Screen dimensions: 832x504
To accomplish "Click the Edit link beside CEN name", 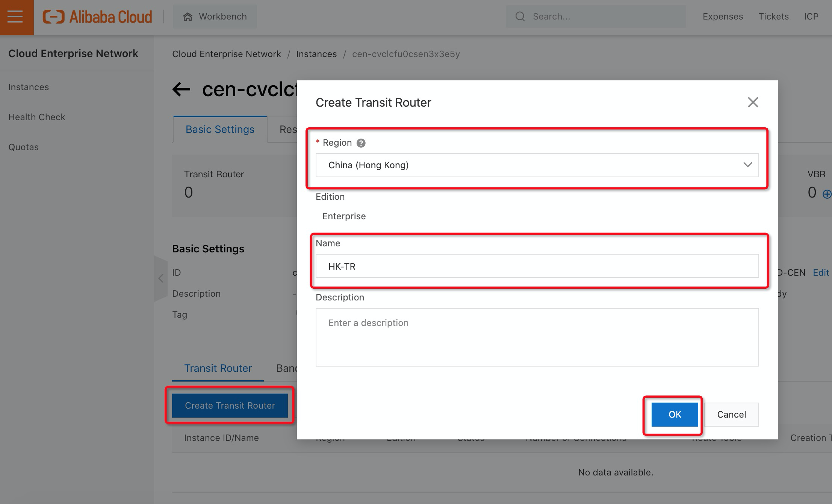I will pos(821,273).
